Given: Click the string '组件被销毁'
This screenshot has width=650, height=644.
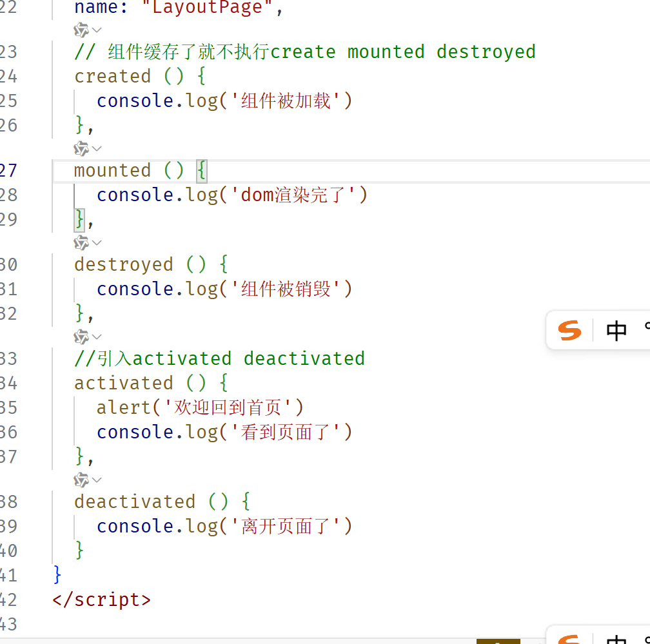Looking at the screenshot, I should tap(286, 289).
